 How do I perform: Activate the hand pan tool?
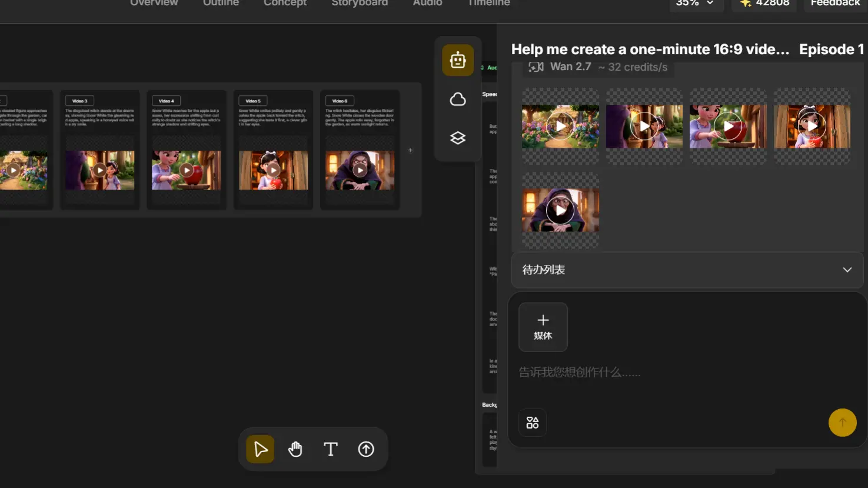click(295, 449)
